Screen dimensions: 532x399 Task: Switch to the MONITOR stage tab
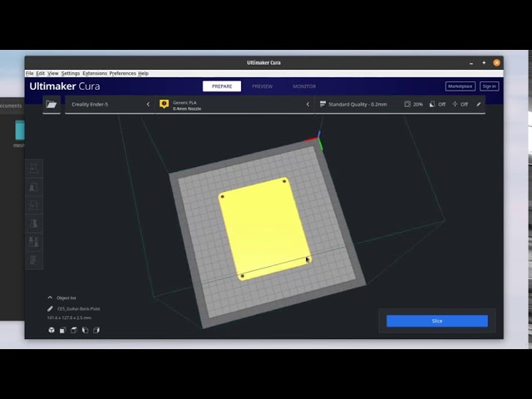304,86
